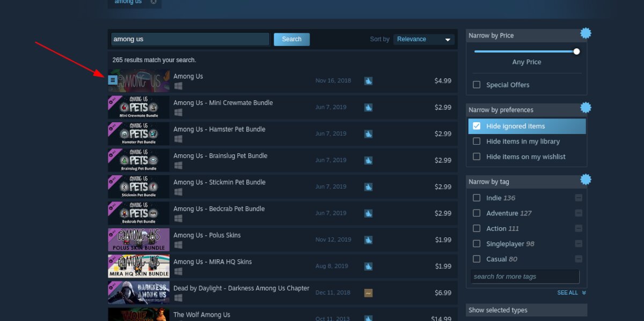Open the Narrow by Price gear badge

pyautogui.click(x=586, y=33)
